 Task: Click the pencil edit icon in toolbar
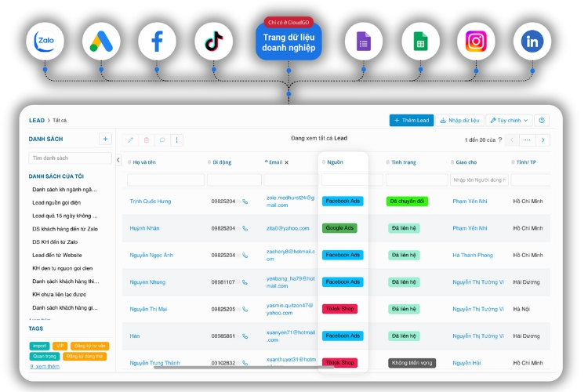pyautogui.click(x=130, y=140)
